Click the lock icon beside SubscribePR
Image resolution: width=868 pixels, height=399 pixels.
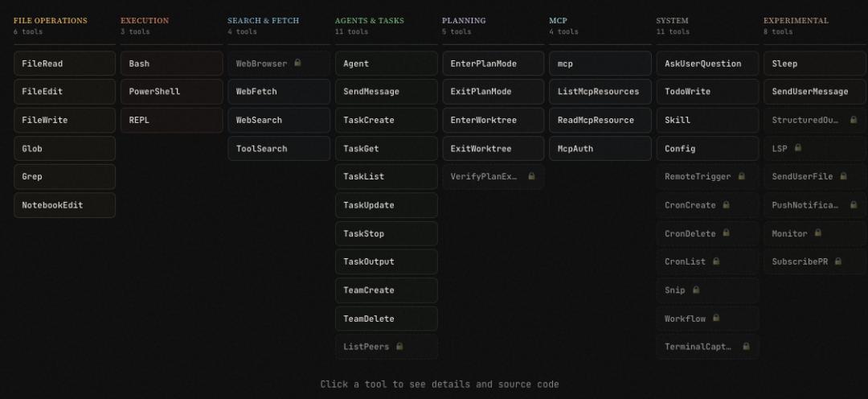tap(838, 261)
